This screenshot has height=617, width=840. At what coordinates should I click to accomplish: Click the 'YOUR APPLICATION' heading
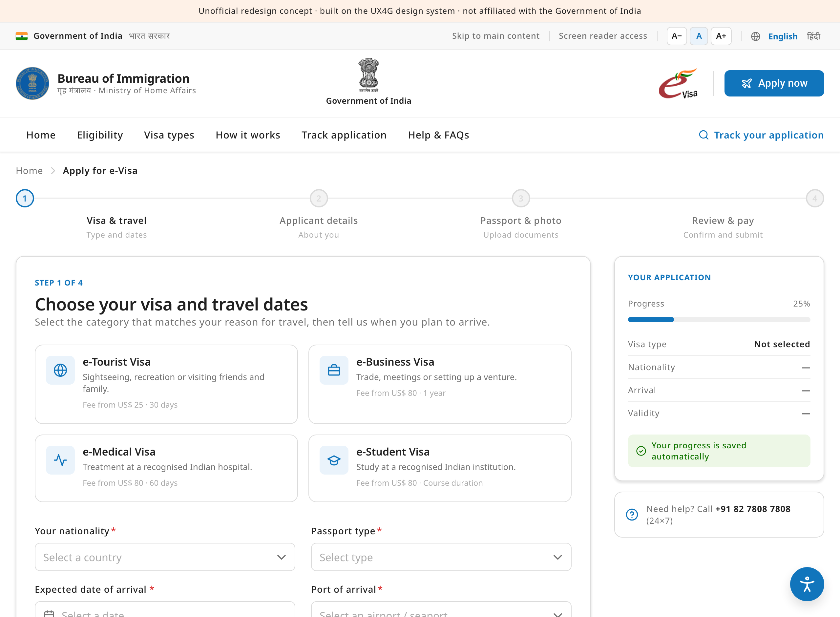pos(669,278)
